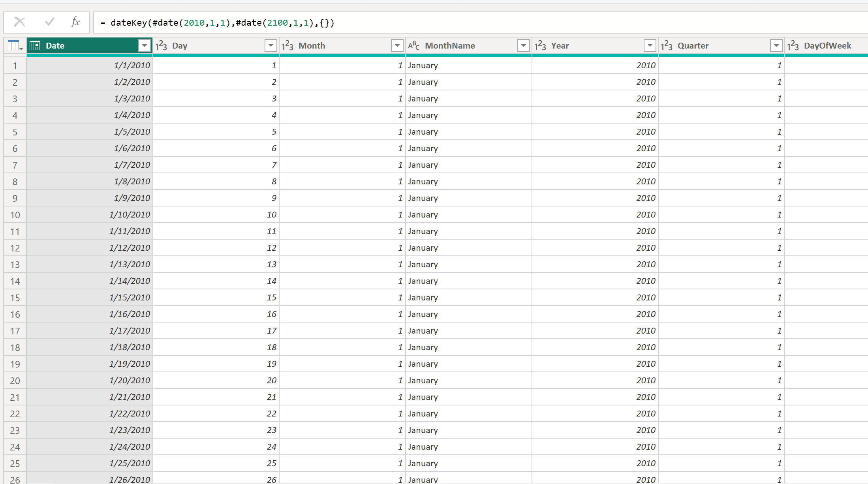Select row number 10
This screenshot has width=868, height=484.
click(x=15, y=215)
